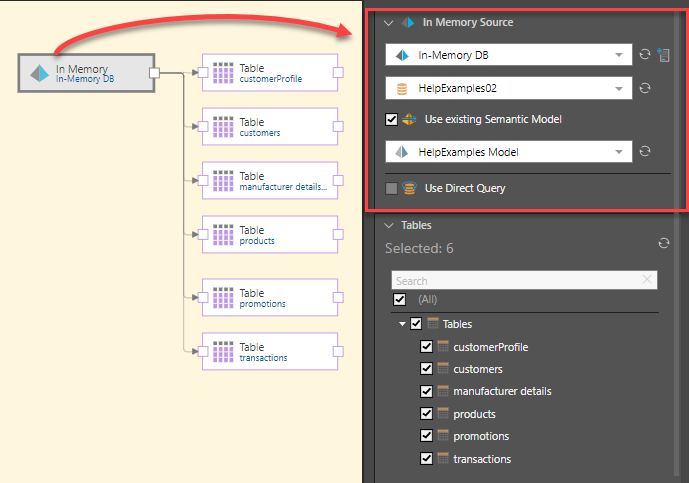Click the refresh icon beside In-Memory DB dropdown
Screen dimensions: 689x483
point(646,54)
